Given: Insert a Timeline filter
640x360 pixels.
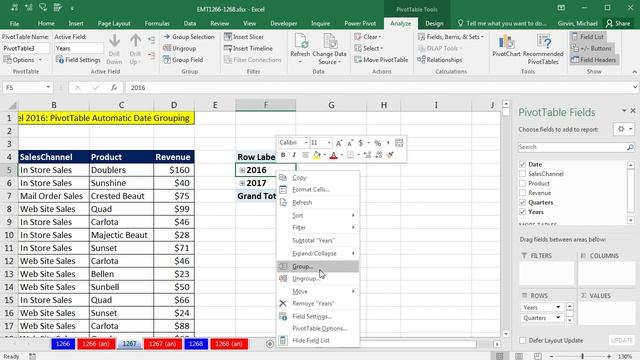Looking at the screenshot, I should coord(248,48).
